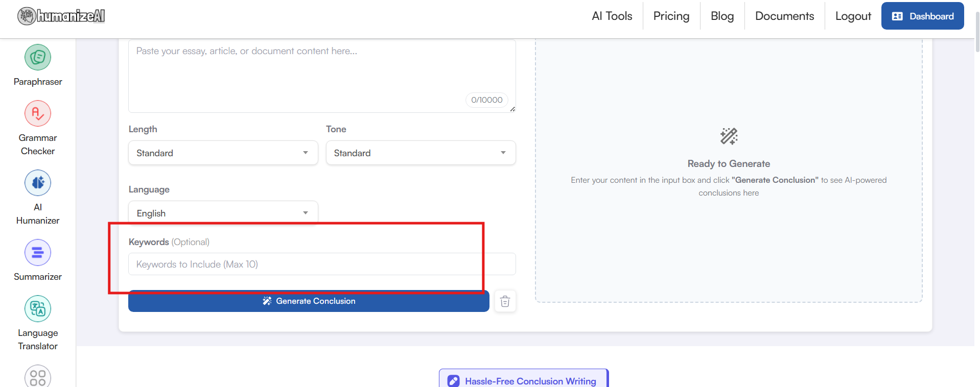The image size is (980, 387).
Task: Focus the Keywords to Include field
Action: pyautogui.click(x=322, y=264)
